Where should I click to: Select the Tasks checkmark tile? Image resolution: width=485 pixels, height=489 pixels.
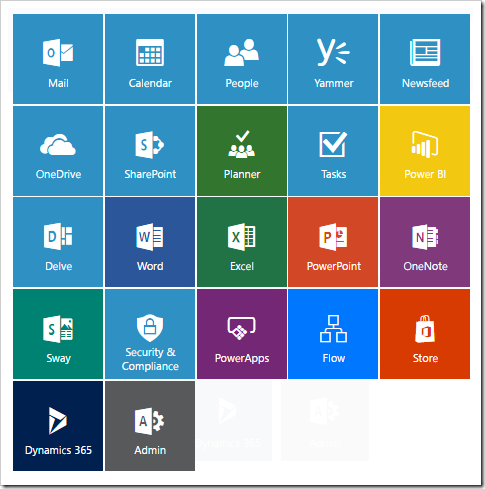(333, 151)
